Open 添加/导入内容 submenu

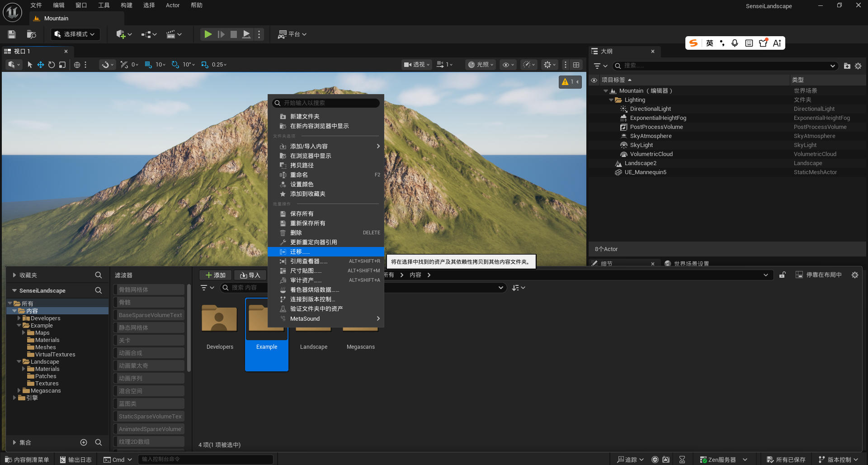click(326, 147)
